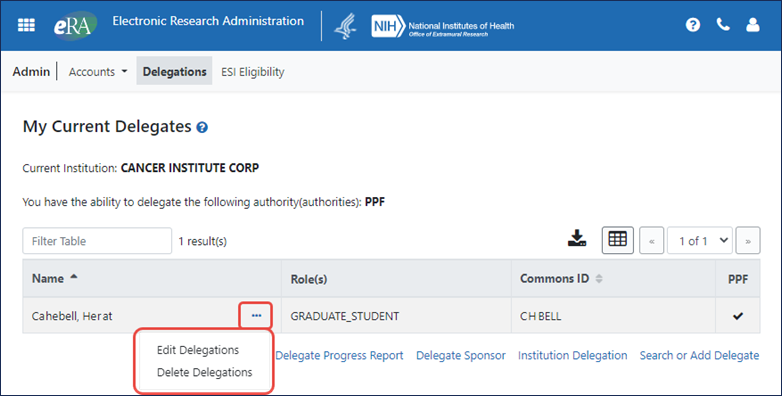
Task: Open the Search or Add Delegate link
Action: tap(699, 356)
